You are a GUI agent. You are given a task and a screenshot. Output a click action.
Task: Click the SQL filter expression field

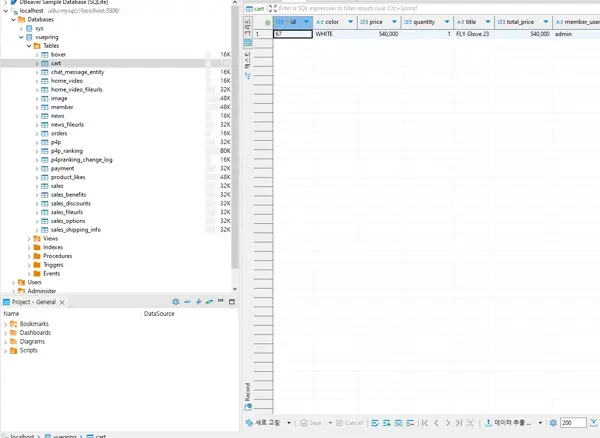coord(400,8)
